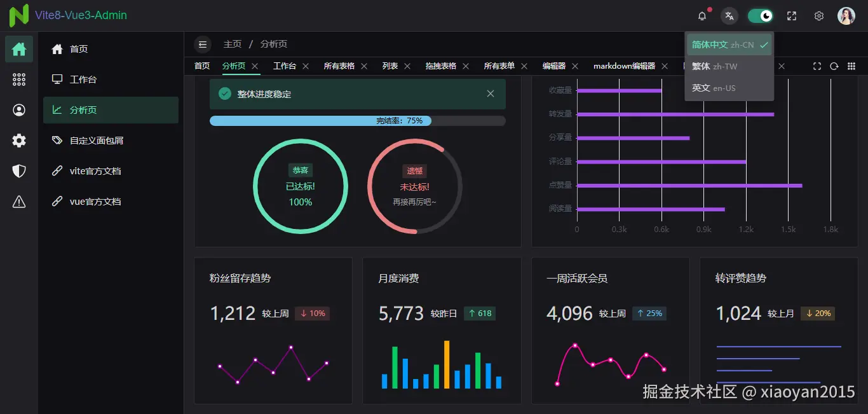The width and height of the screenshot is (868, 414).
Task: Click the tab bar content fullscreen icon
Action: point(817,66)
